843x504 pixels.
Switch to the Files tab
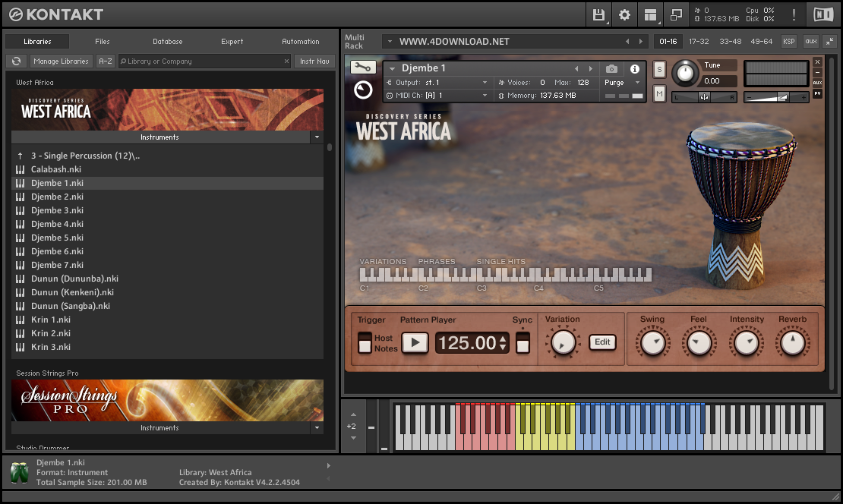[103, 42]
